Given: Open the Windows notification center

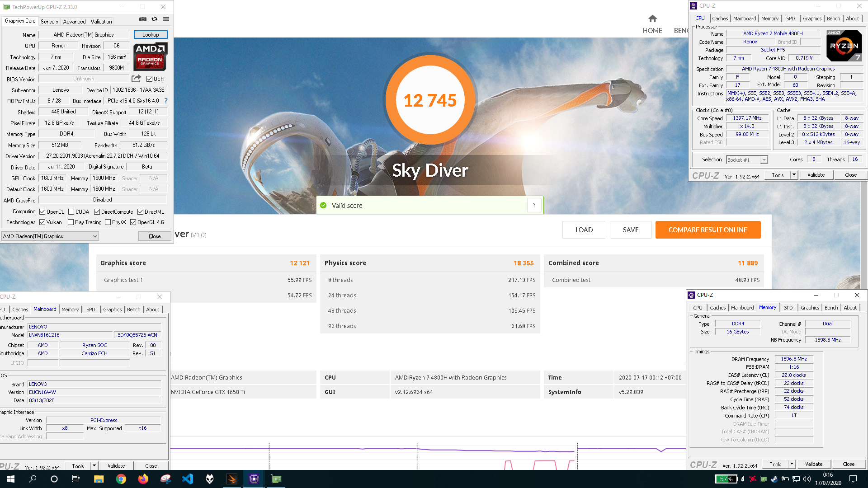Looking at the screenshot, I should click(853, 479).
